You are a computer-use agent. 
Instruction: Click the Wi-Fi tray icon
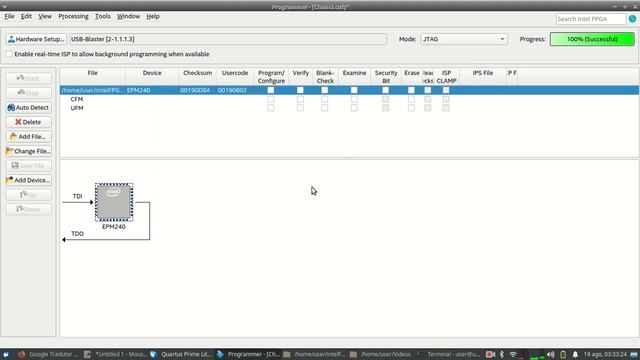click(513, 354)
